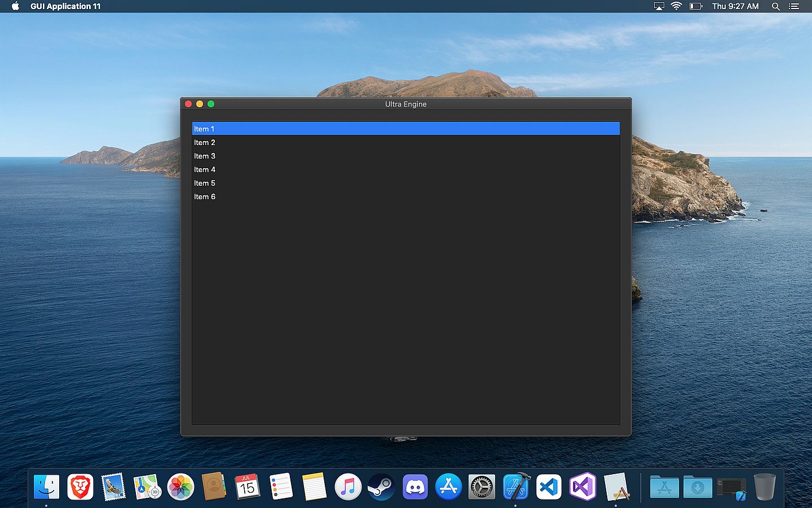Choose Item 6 from the list box
This screenshot has width=812, height=508.
coord(205,196)
